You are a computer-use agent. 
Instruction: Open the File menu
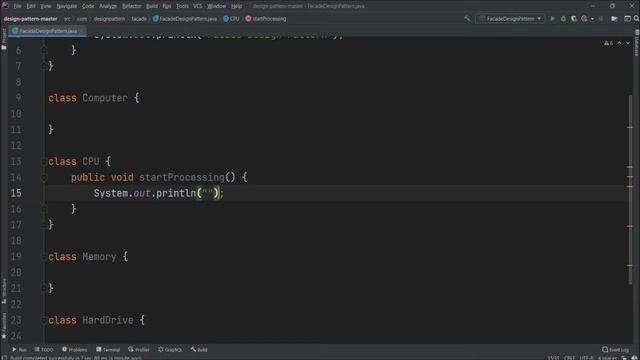click(17, 6)
